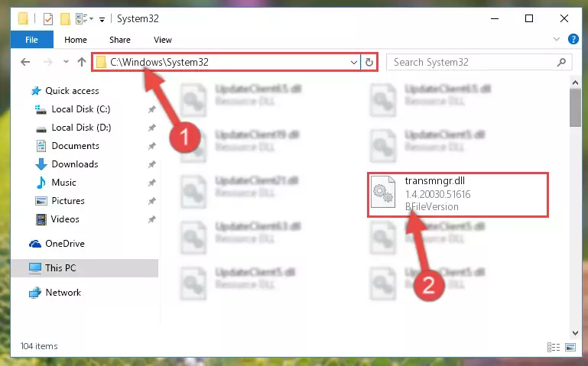Expand the ribbon with the chevron

click(x=557, y=39)
